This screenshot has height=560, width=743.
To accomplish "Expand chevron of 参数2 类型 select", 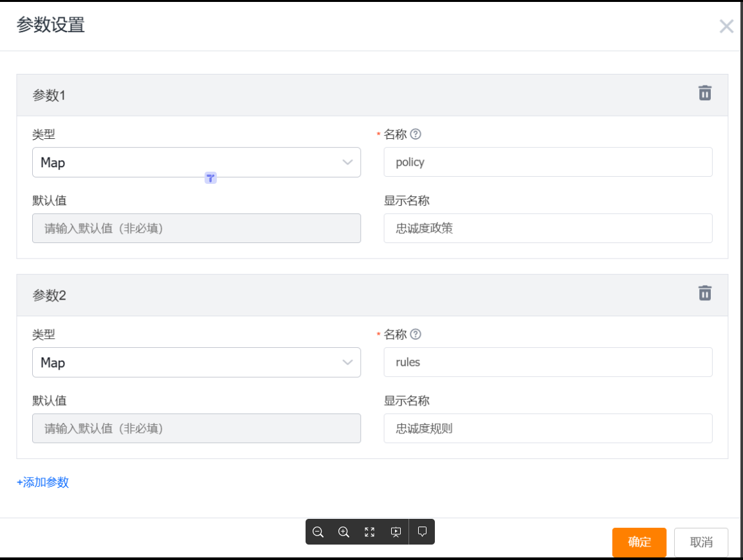I will (347, 363).
